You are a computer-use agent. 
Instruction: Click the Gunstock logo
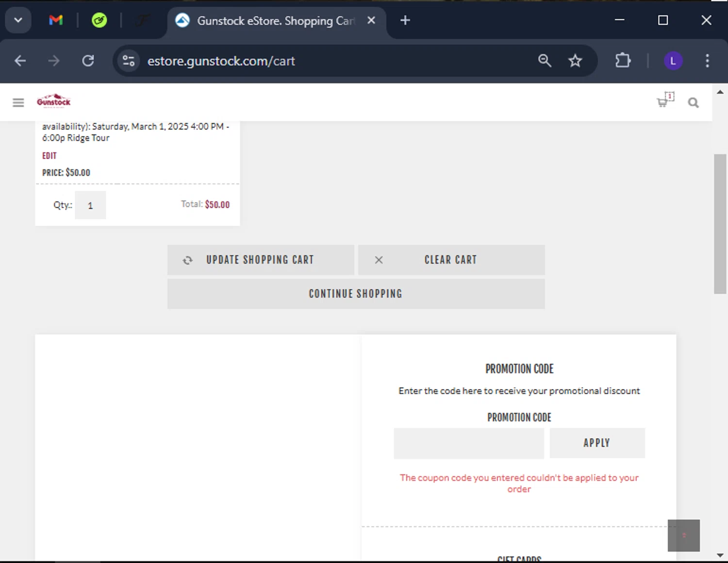pos(54,100)
